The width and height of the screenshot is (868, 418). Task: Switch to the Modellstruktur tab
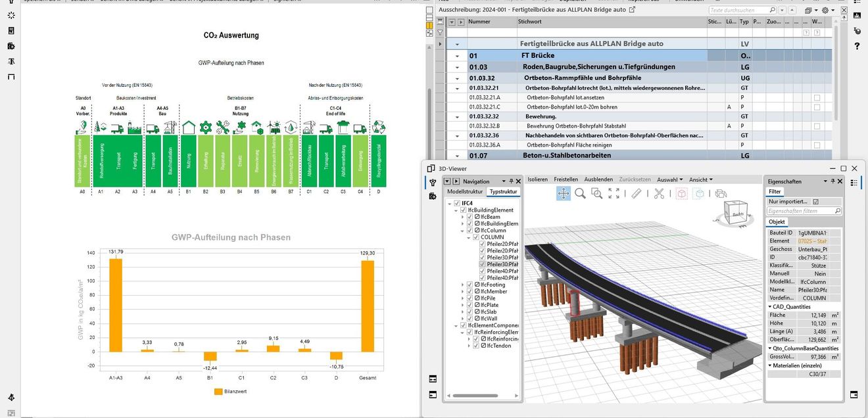464,192
